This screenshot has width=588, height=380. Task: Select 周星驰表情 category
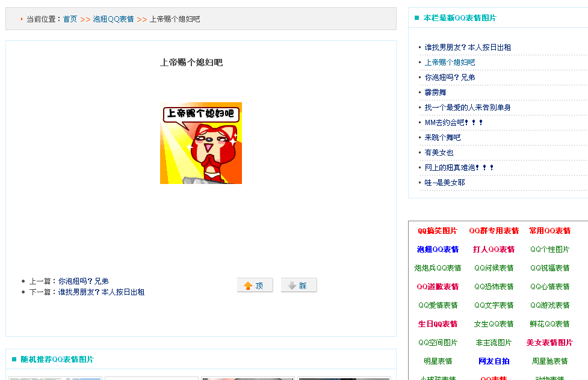click(549, 361)
